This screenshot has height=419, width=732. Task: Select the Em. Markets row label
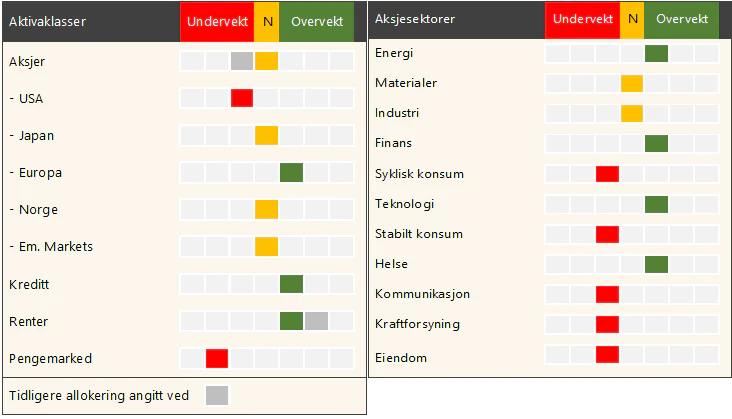click(51, 246)
